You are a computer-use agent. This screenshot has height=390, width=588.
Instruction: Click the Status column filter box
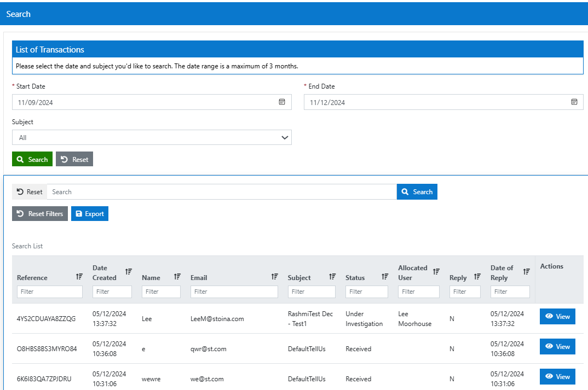[367, 292]
